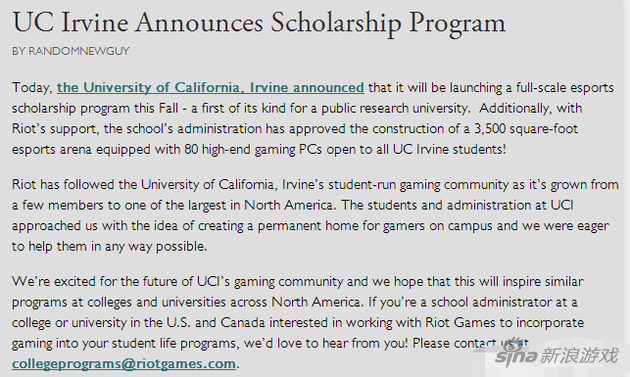Click the text 80 high-end gaming PCs
This screenshot has height=377, width=630.
[253, 149]
